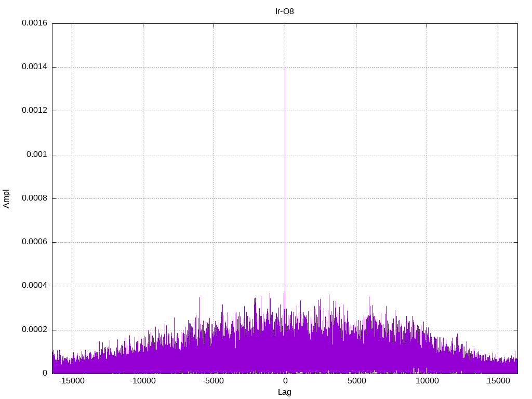Viewport: 532px width, 399px height.
Task: Click the 10000 x-axis tick label
Action: click(x=427, y=381)
